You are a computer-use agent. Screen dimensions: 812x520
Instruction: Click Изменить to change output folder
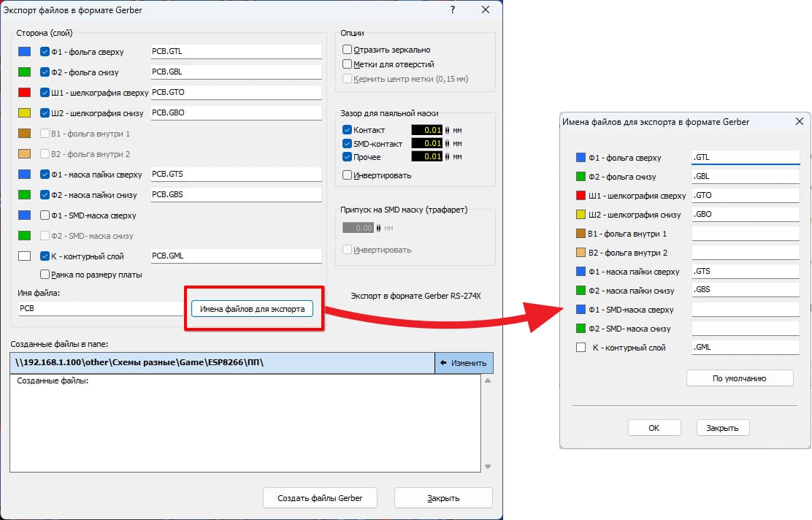[464, 363]
